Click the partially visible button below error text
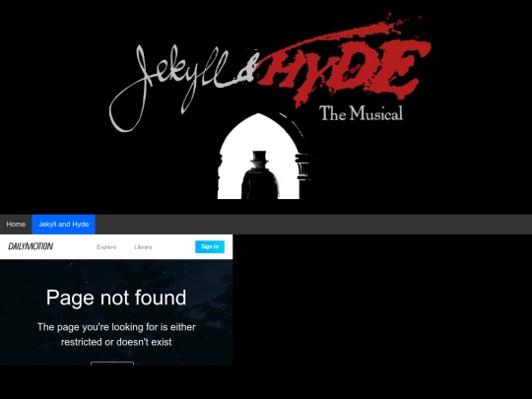This screenshot has height=399, width=532. 112,364
